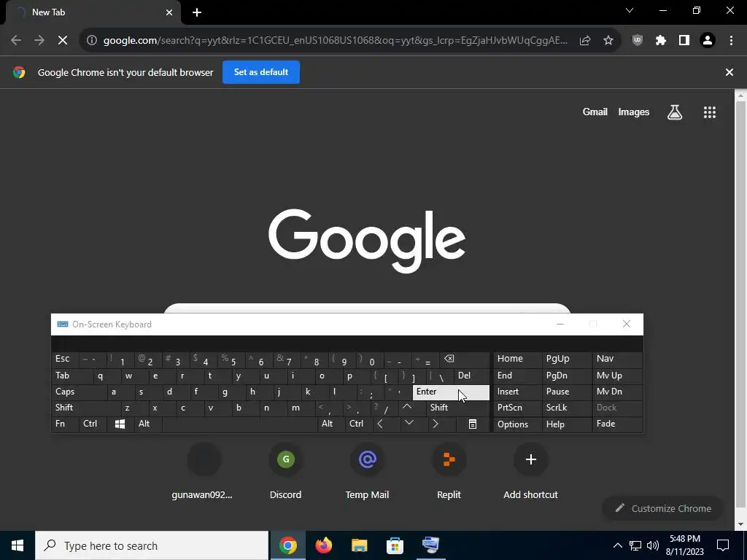Image resolution: width=747 pixels, height=560 pixels.
Task: Toggle the left Ctrl key on keyboard
Action: click(93, 424)
